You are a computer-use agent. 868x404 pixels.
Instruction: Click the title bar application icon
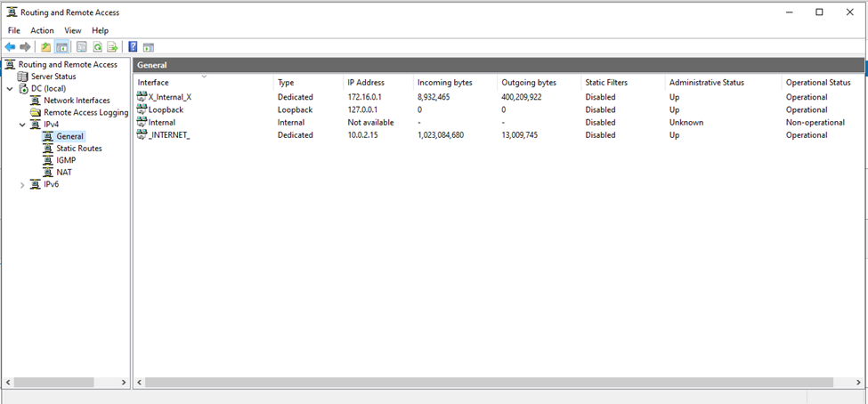12,12
